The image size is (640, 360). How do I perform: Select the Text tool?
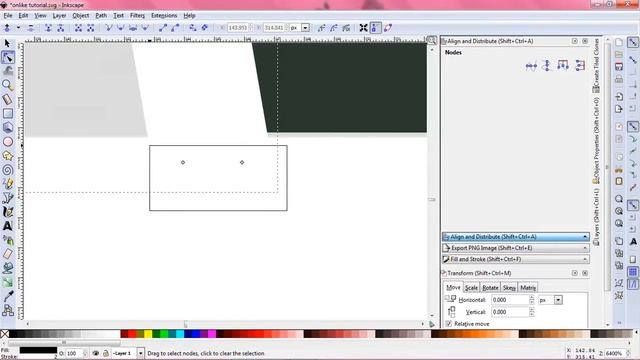[x=7, y=226]
